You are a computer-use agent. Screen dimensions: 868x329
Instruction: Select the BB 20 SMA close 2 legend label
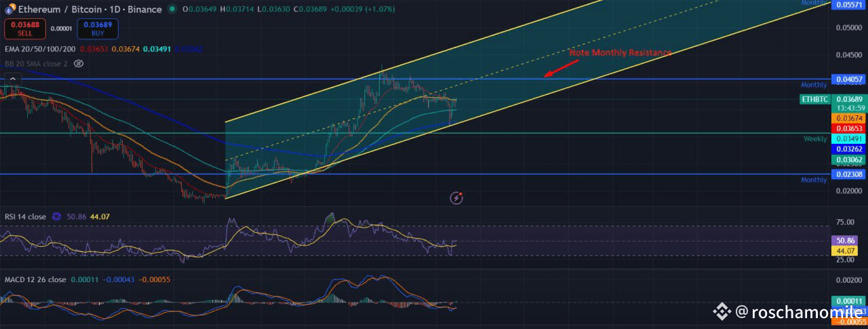pos(37,63)
